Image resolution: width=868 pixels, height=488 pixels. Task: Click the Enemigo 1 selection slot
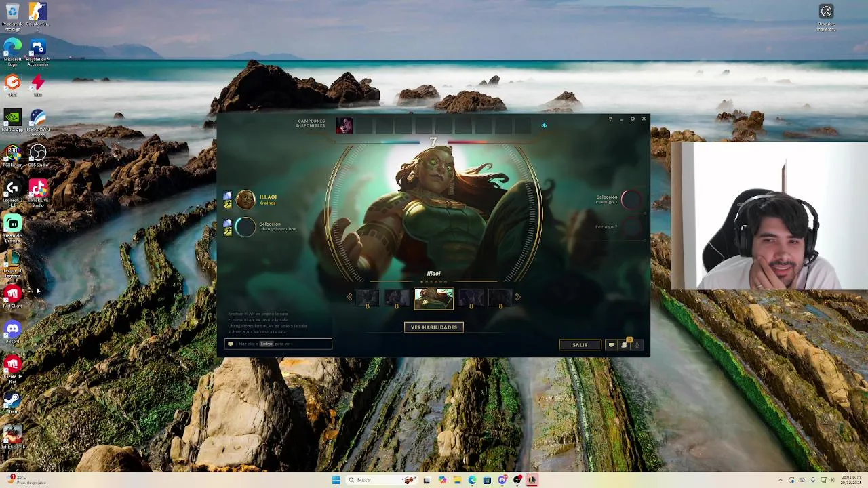[631, 199]
